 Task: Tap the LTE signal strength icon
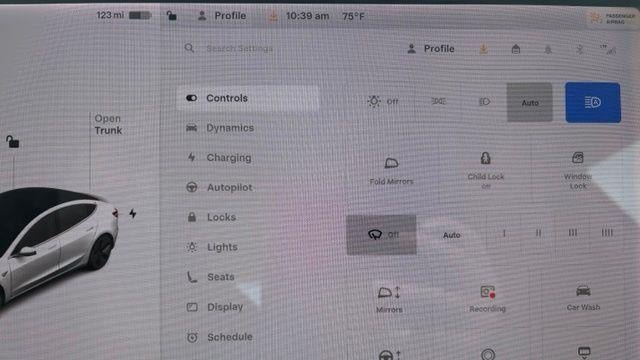608,49
